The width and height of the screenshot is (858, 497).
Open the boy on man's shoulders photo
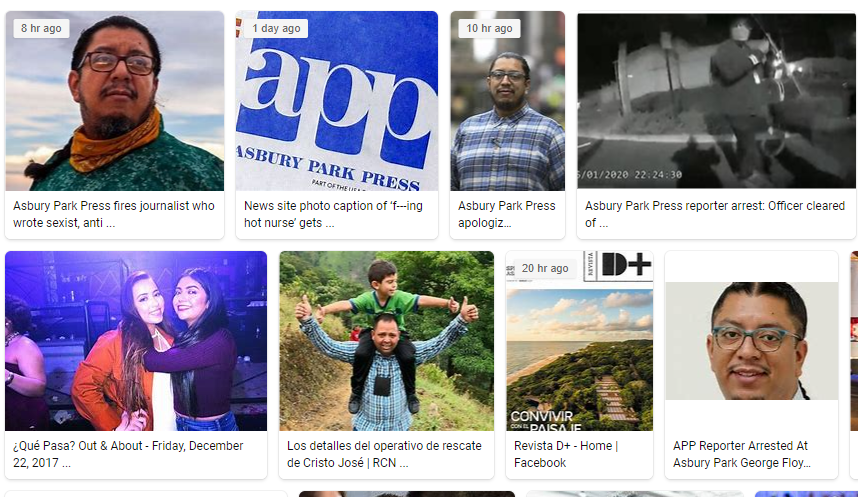[x=386, y=341]
